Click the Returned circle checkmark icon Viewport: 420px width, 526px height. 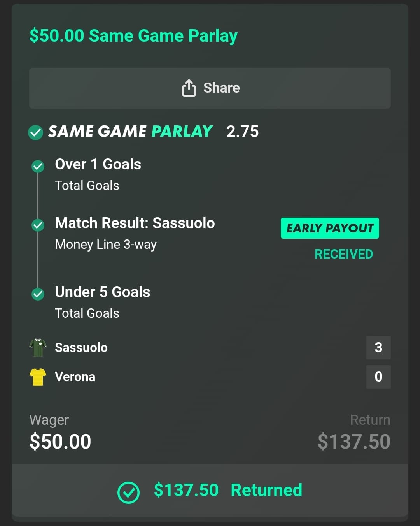(x=128, y=493)
